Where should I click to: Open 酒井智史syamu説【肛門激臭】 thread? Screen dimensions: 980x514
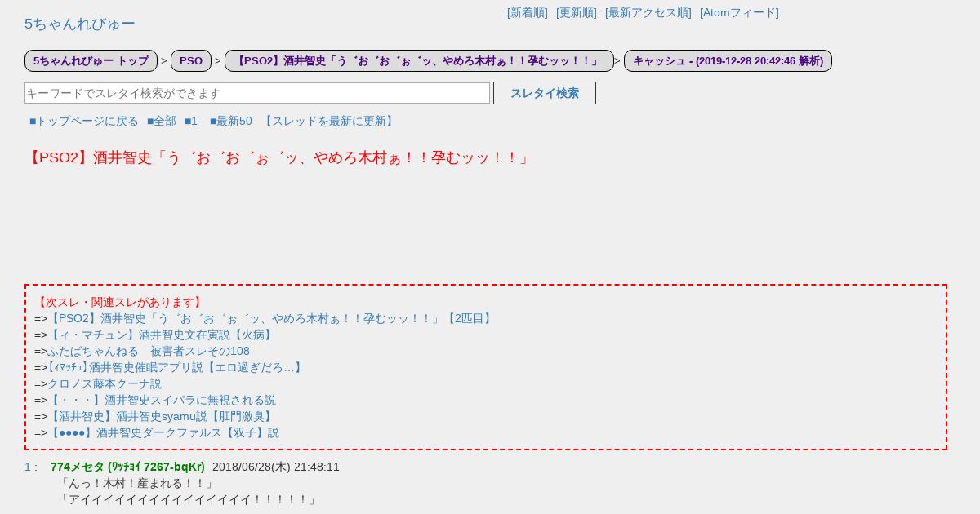pyautogui.click(x=162, y=416)
